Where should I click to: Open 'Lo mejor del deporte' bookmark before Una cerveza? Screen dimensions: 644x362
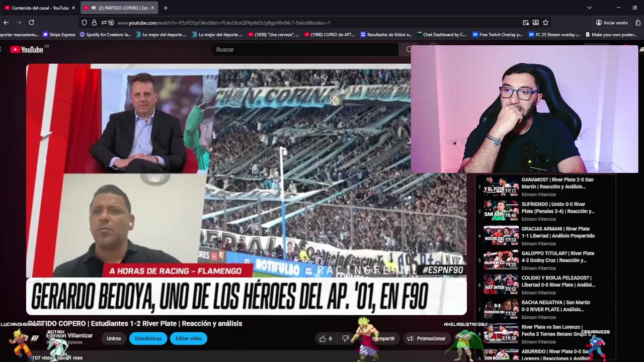click(x=217, y=35)
